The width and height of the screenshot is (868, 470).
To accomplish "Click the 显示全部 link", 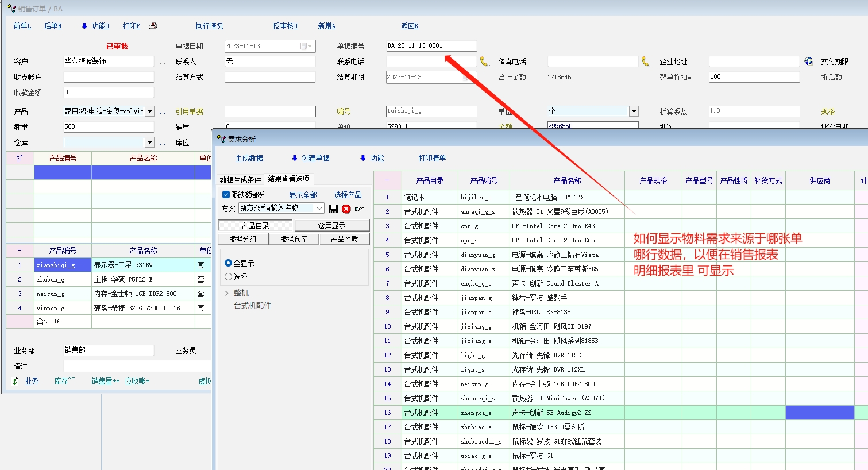I will (303, 195).
